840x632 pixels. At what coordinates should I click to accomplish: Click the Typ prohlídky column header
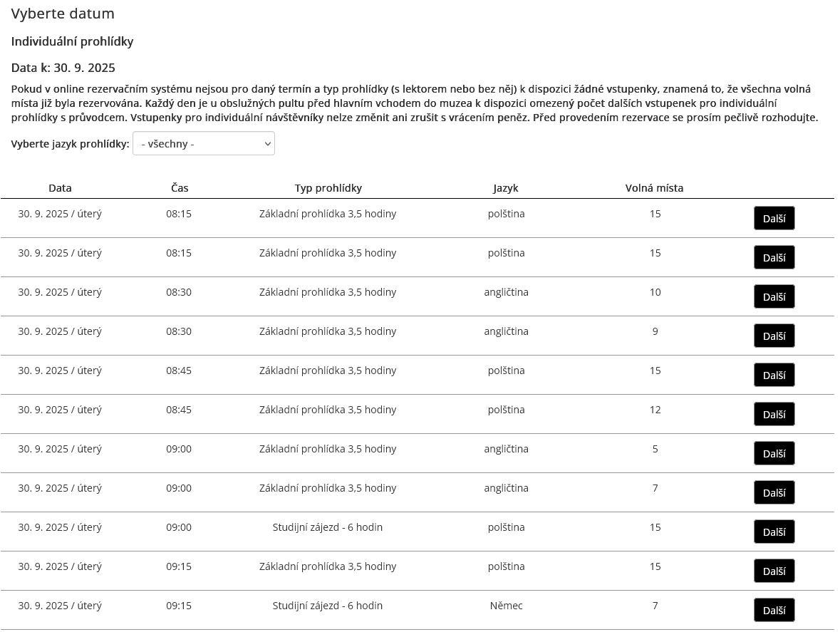[328, 188]
